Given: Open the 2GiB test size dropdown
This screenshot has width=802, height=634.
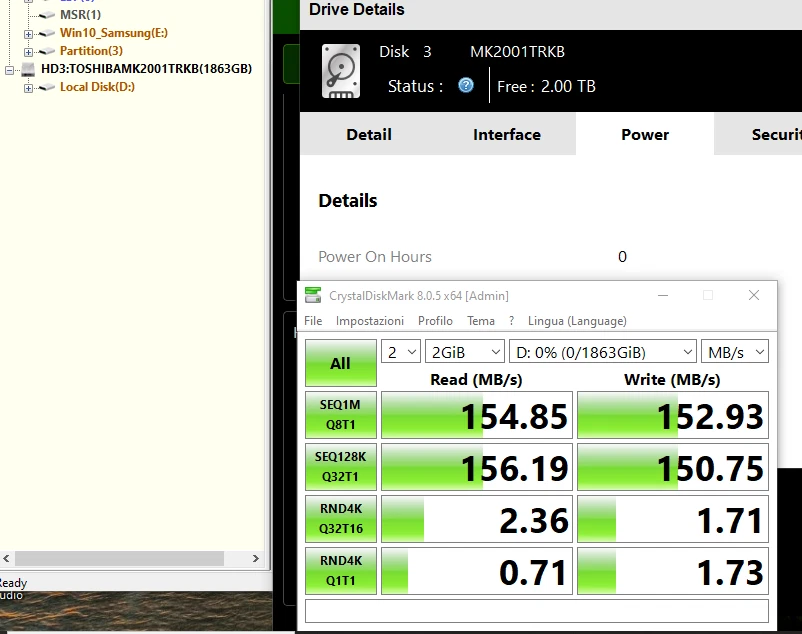Looking at the screenshot, I should (464, 351).
